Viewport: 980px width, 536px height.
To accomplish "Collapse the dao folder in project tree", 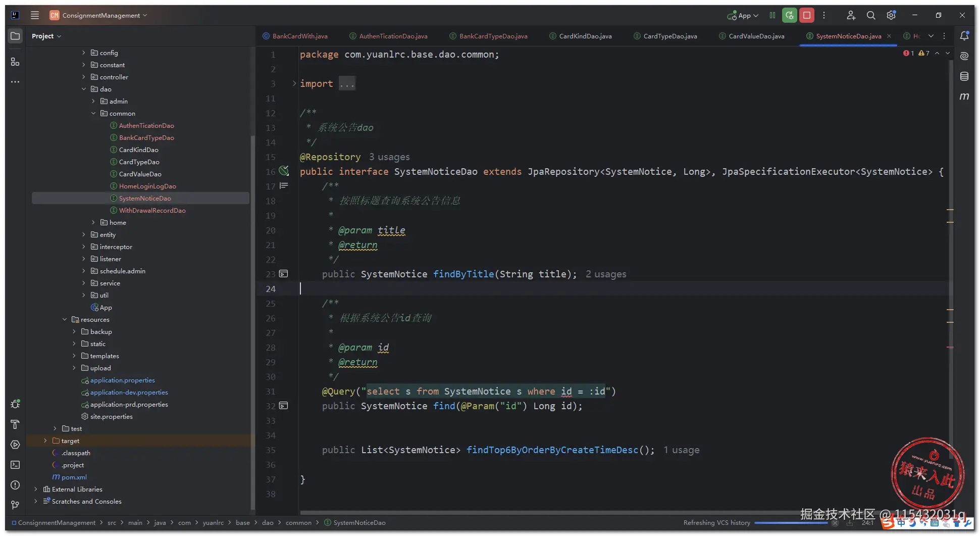I will [84, 89].
